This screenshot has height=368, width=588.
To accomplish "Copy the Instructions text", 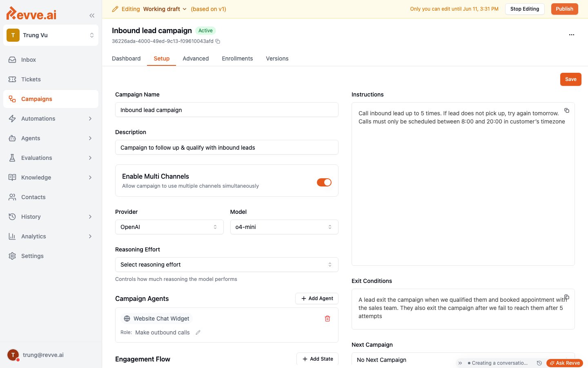I will 567,110.
